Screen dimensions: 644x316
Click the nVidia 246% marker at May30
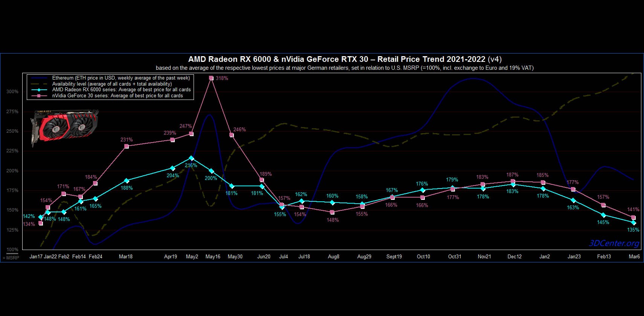tap(232, 135)
